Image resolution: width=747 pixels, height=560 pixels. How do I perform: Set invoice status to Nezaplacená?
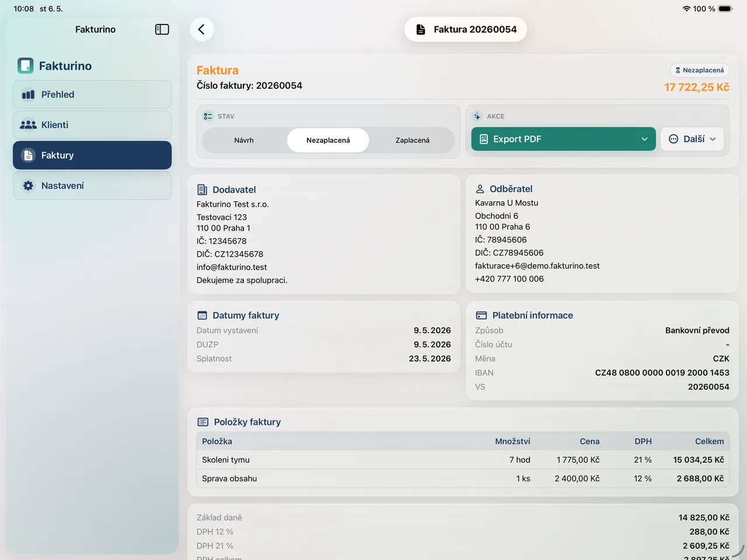click(328, 140)
